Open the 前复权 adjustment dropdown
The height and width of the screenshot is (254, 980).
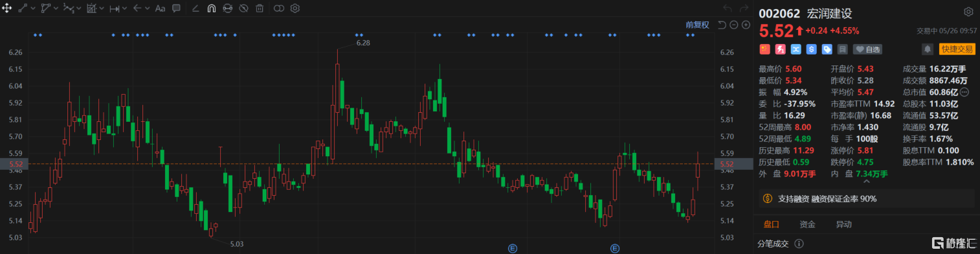tap(698, 25)
